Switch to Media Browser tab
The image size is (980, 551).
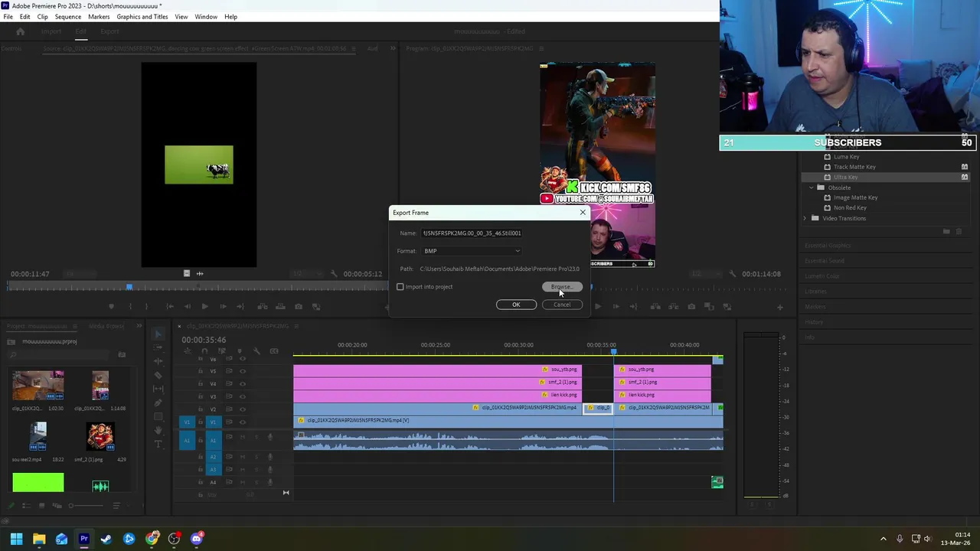click(106, 326)
